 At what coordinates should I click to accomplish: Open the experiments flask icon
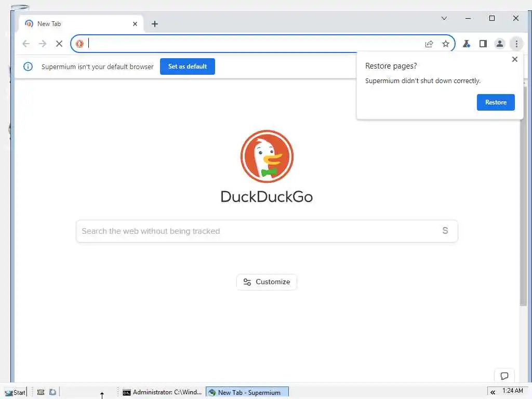[x=467, y=44]
